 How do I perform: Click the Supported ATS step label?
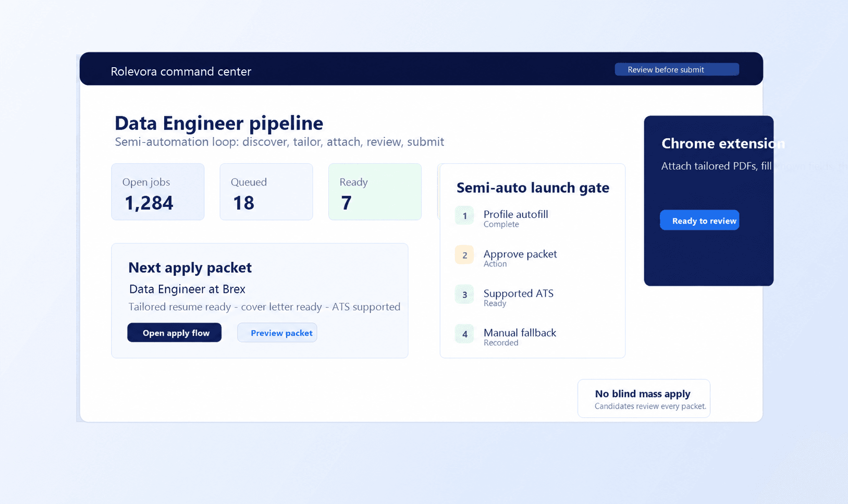coord(519,293)
